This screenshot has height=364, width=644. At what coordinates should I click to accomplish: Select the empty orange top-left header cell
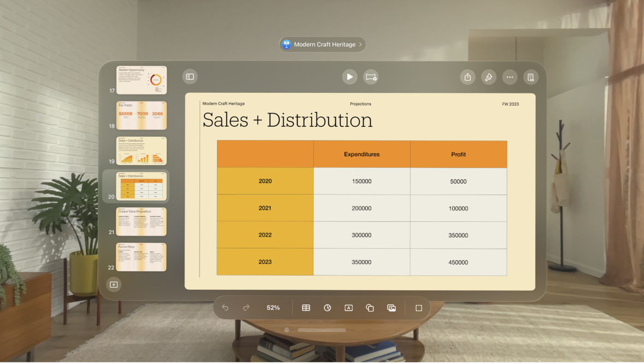(x=265, y=154)
